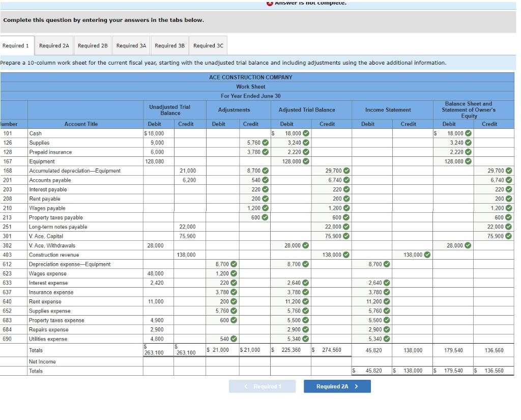Click green checkmark beside Cash adjusted debit 18,000
Screen dimensions: 521x420
click(306, 133)
